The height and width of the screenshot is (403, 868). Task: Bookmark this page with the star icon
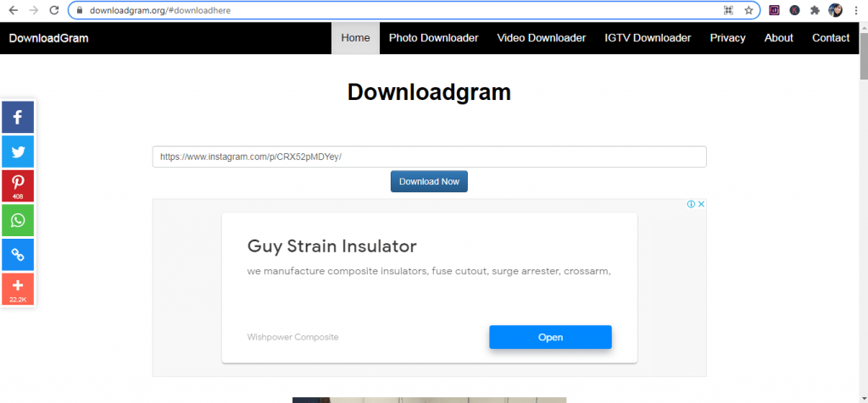coord(748,10)
